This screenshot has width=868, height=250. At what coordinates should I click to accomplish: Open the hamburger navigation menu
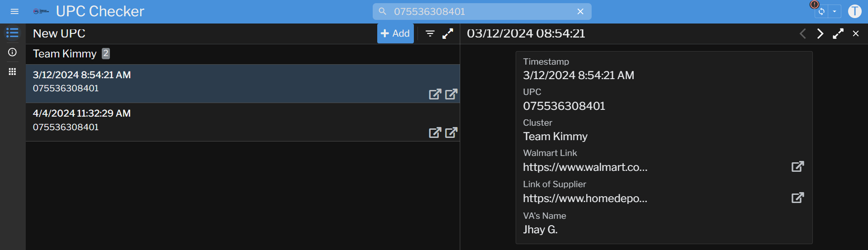[14, 11]
